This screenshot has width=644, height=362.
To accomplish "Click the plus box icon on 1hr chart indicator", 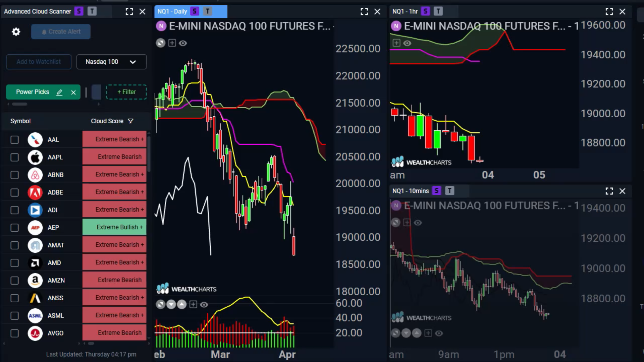I will click(396, 43).
